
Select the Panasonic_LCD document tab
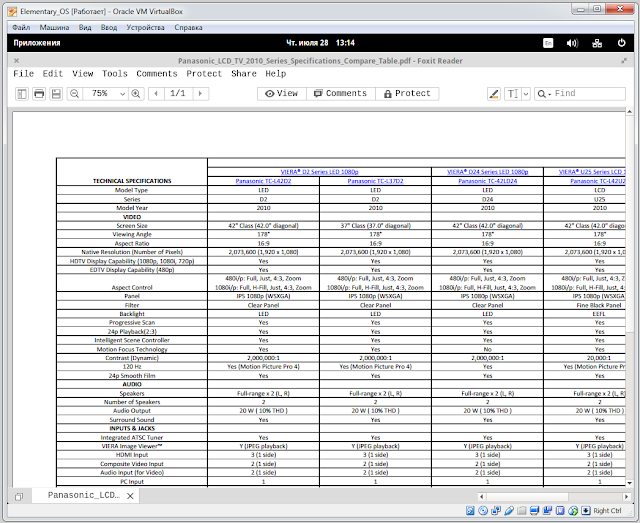click(84, 496)
